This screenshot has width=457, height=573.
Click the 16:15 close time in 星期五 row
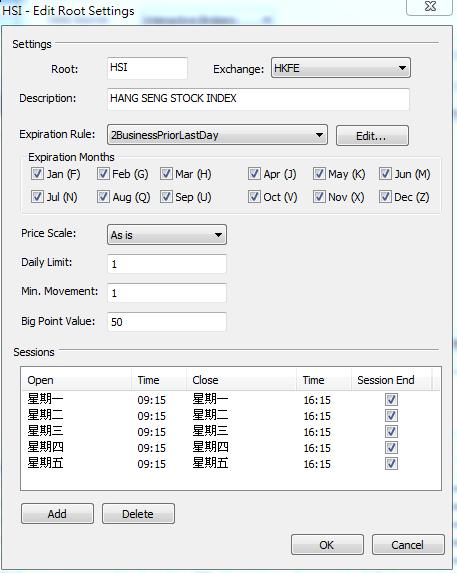point(317,464)
